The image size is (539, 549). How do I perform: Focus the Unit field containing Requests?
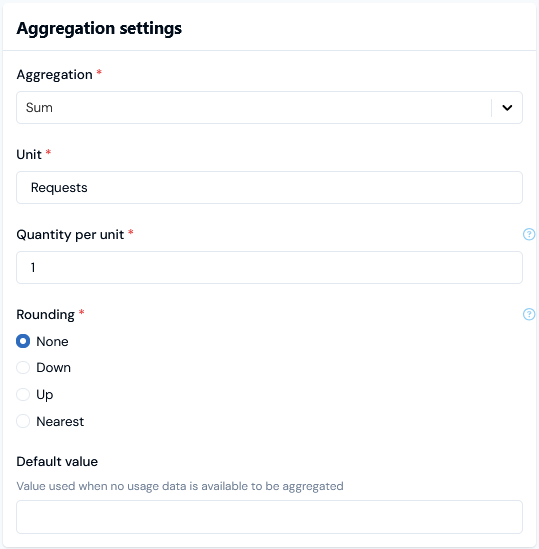tap(269, 187)
